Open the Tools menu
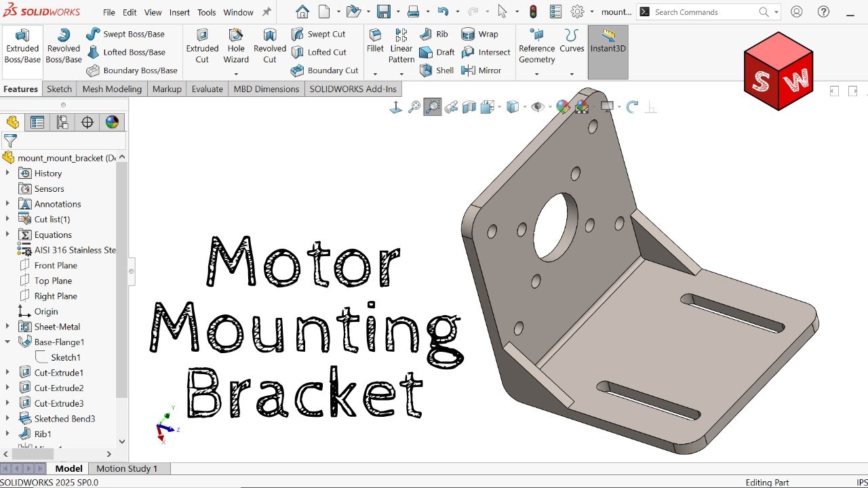This screenshot has width=868, height=488. [x=207, y=12]
